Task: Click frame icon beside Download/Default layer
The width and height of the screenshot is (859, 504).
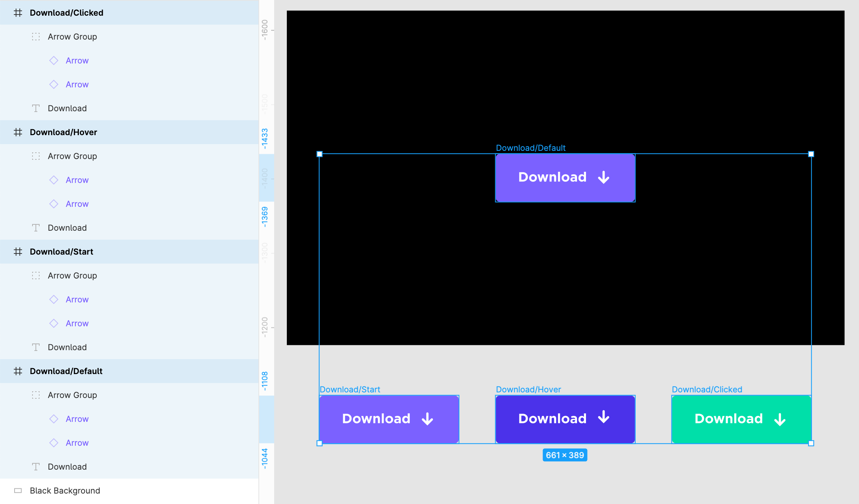Action: pos(18,371)
